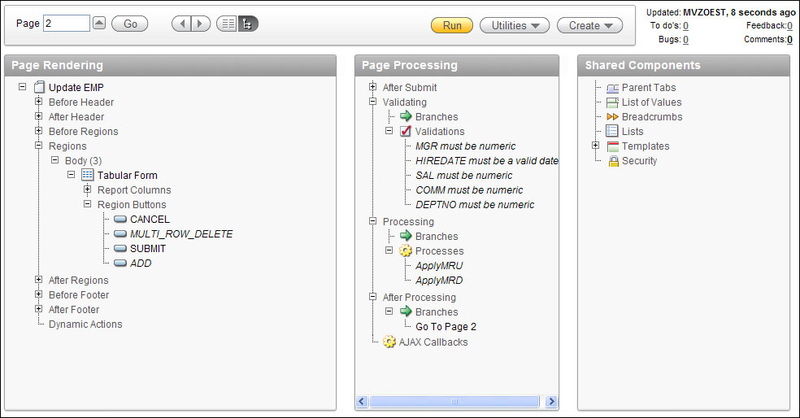Expand the After Submit node
Image resolution: width=800 pixels, height=418 pixels.
click(372, 87)
